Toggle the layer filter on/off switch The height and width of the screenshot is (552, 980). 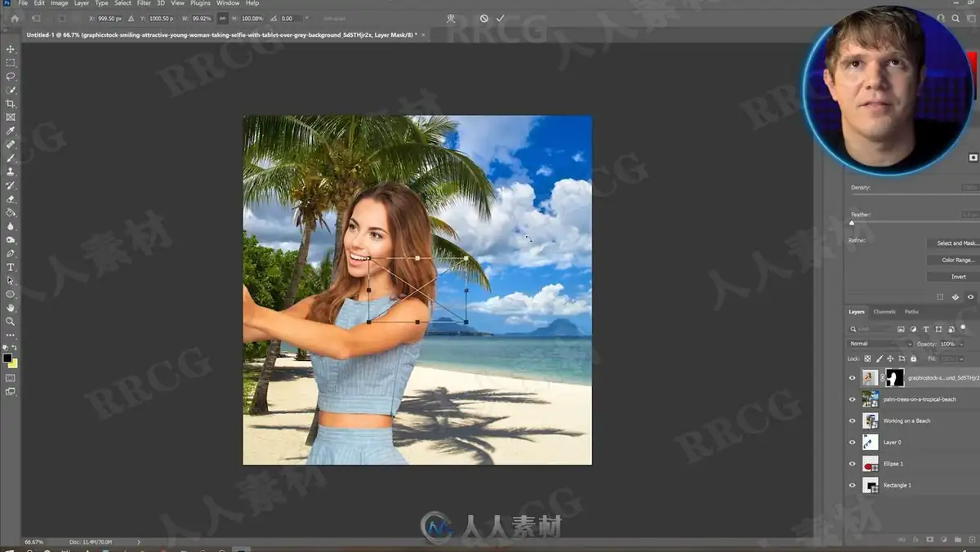[x=963, y=327]
